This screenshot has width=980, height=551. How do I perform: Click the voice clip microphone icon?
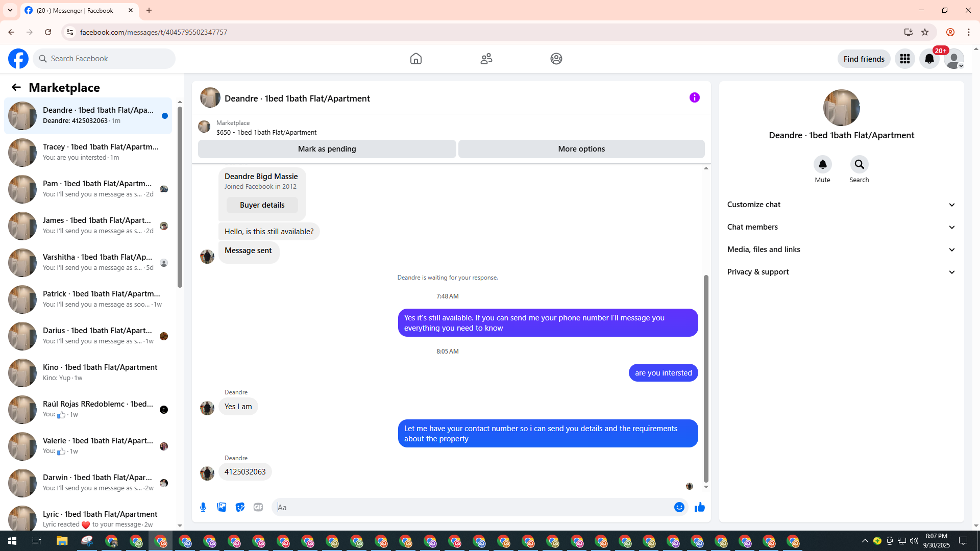(x=203, y=507)
